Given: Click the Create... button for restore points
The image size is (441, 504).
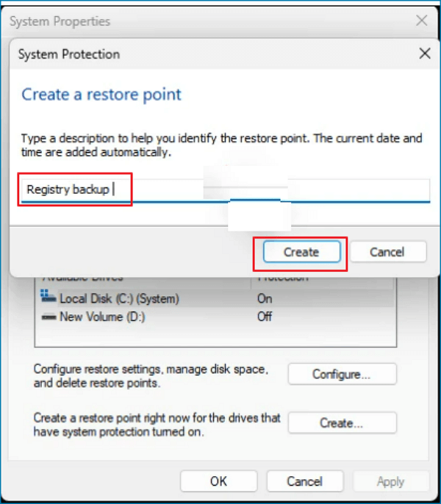Looking at the screenshot, I should [343, 422].
